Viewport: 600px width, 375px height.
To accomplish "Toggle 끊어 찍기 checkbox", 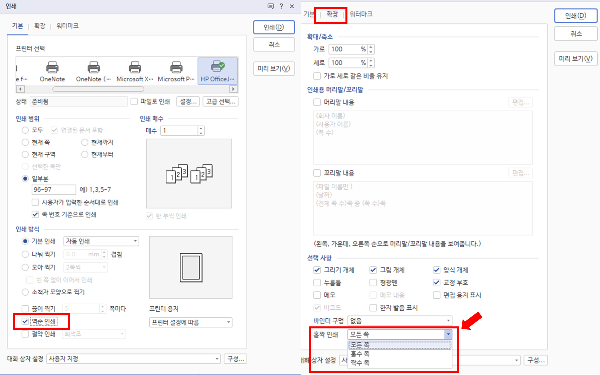I will (x=25, y=308).
